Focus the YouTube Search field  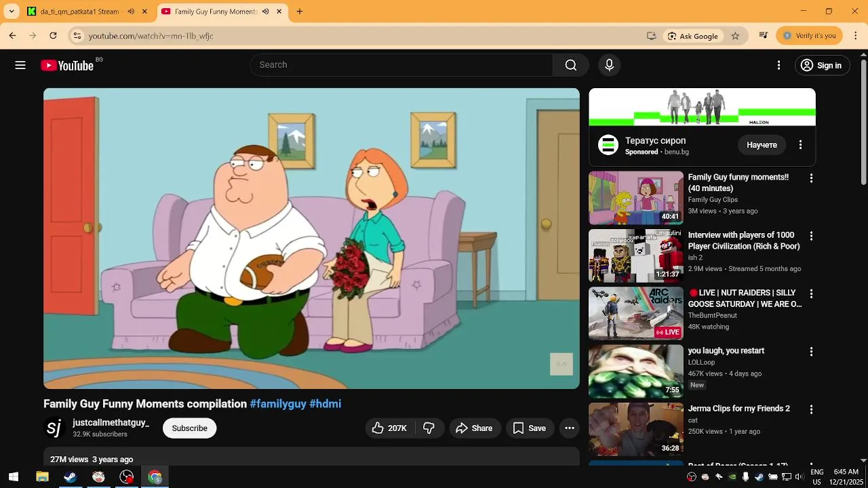coord(401,65)
